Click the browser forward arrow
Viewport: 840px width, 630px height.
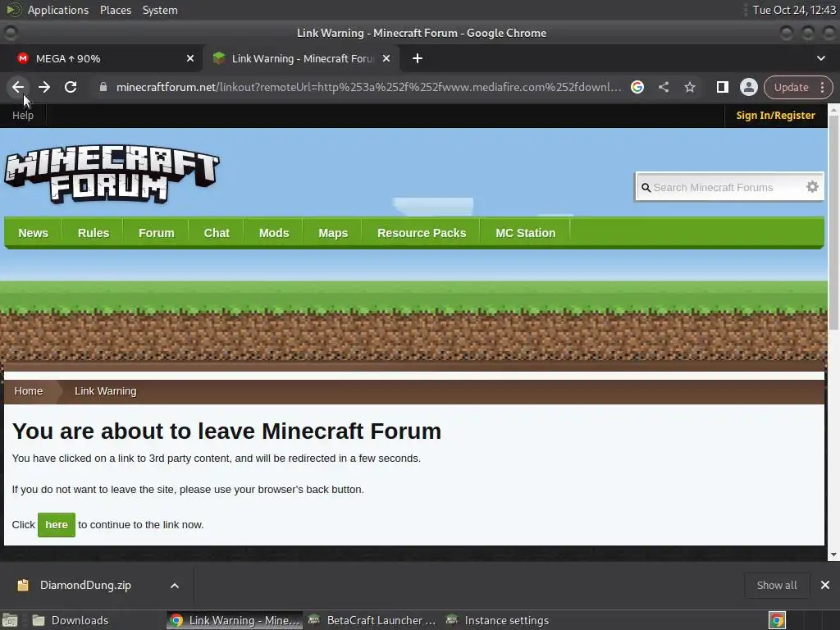click(x=44, y=87)
